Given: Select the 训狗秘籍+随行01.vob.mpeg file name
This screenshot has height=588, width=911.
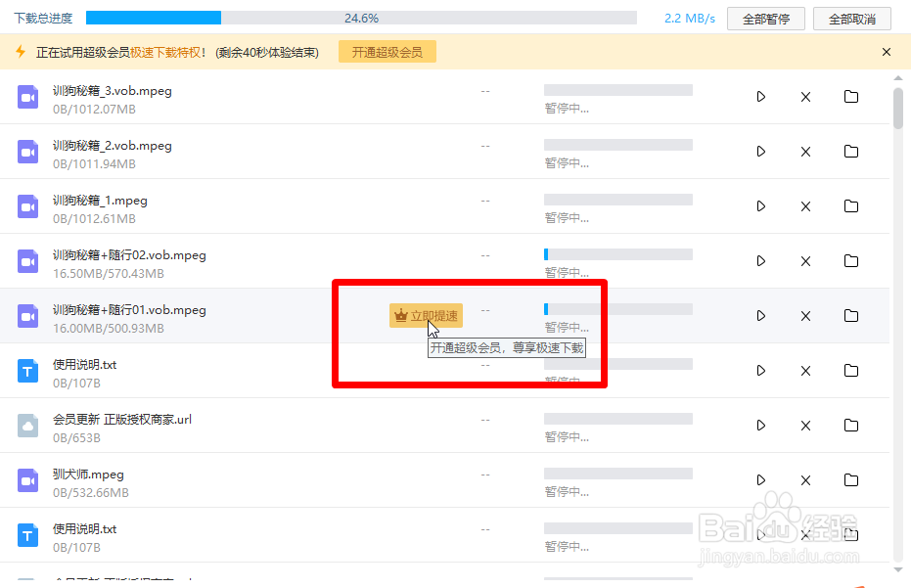Looking at the screenshot, I should click(129, 310).
